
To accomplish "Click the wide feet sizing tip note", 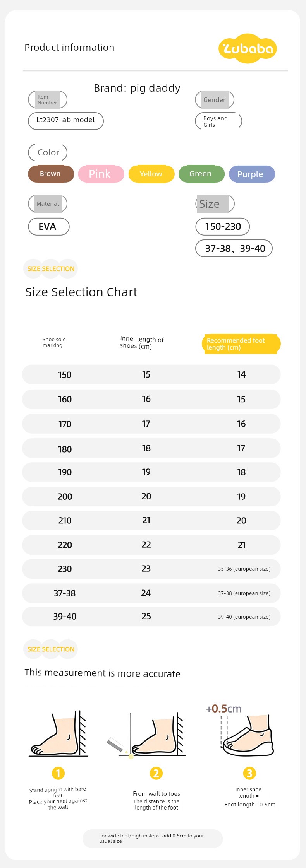I will (153, 838).
